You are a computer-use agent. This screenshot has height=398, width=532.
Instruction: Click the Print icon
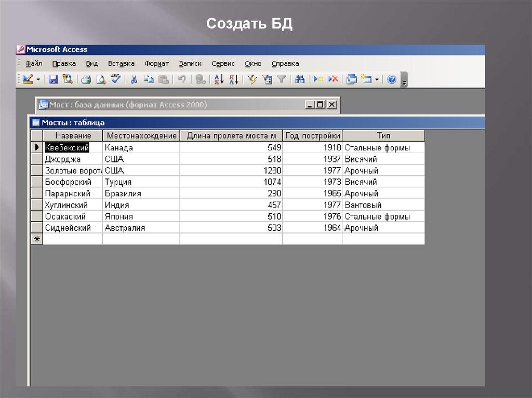86,79
